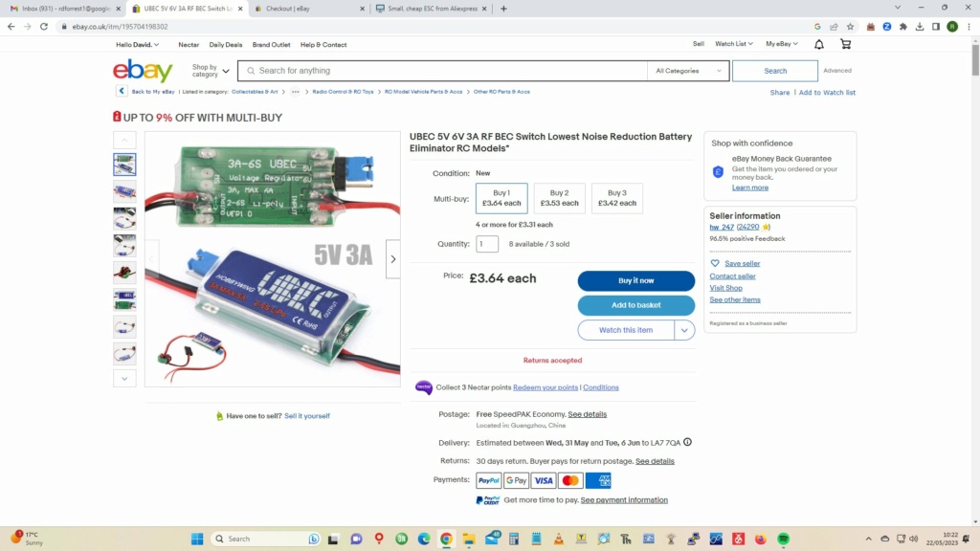Expand Watch List dropdown
This screenshot has height=551, width=980.
pos(734,44)
